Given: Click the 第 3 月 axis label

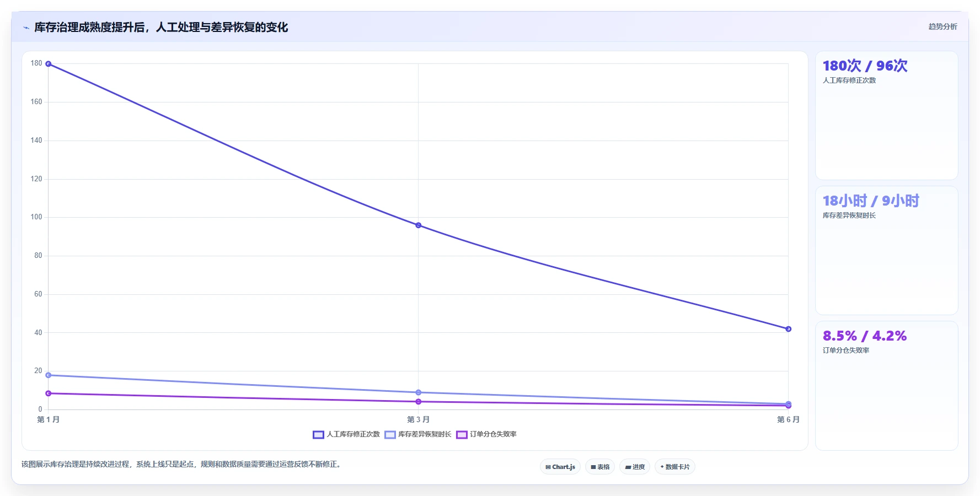Looking at the screenshot, I should coord(418,419).
